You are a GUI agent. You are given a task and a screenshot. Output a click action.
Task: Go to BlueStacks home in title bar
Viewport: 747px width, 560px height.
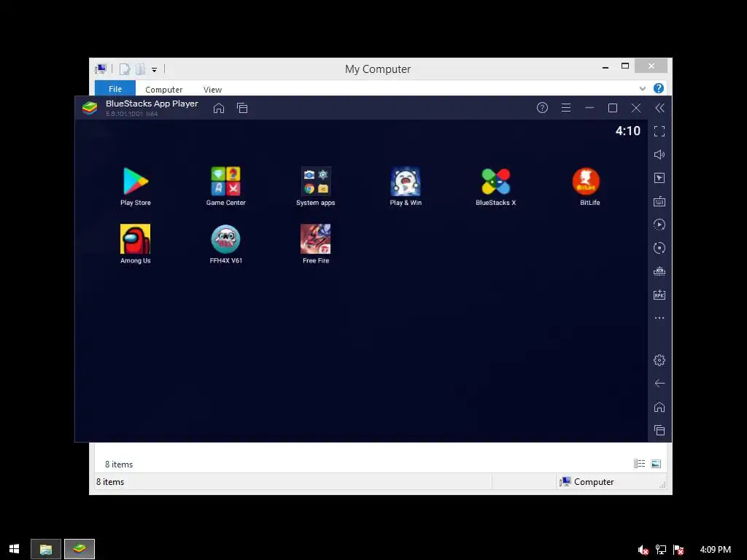point(219,108)
